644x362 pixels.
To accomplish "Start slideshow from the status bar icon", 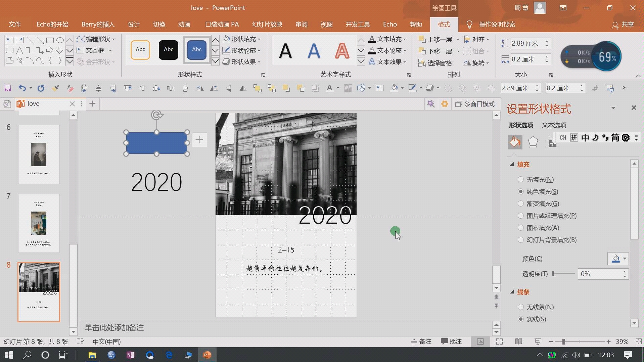I will [537, 342].
